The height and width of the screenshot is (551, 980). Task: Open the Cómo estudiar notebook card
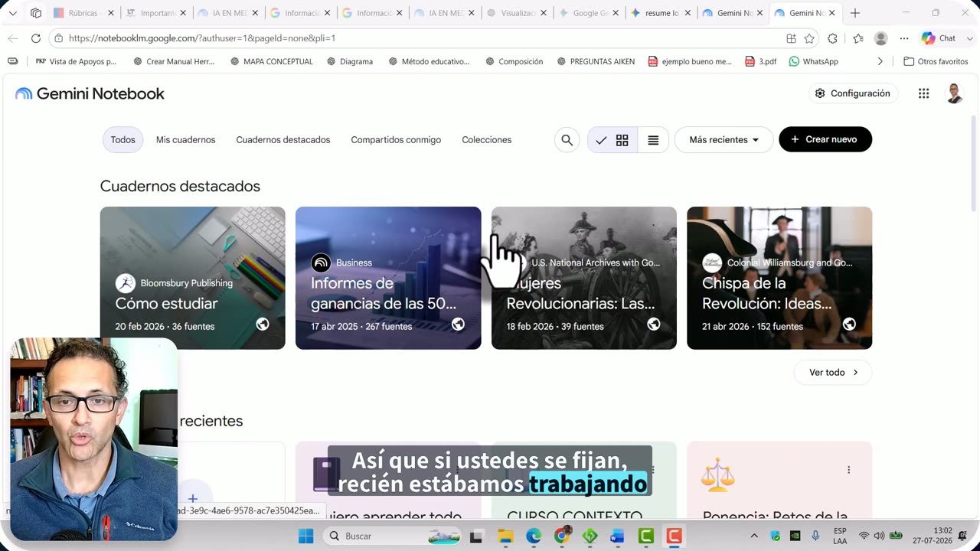[x=192, y=278]
